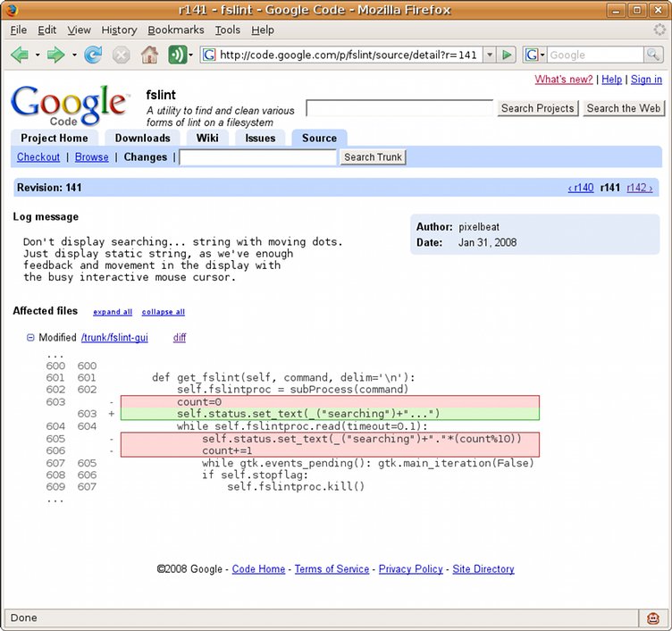Open the URL history dropdown arrow

coord(489,55)
